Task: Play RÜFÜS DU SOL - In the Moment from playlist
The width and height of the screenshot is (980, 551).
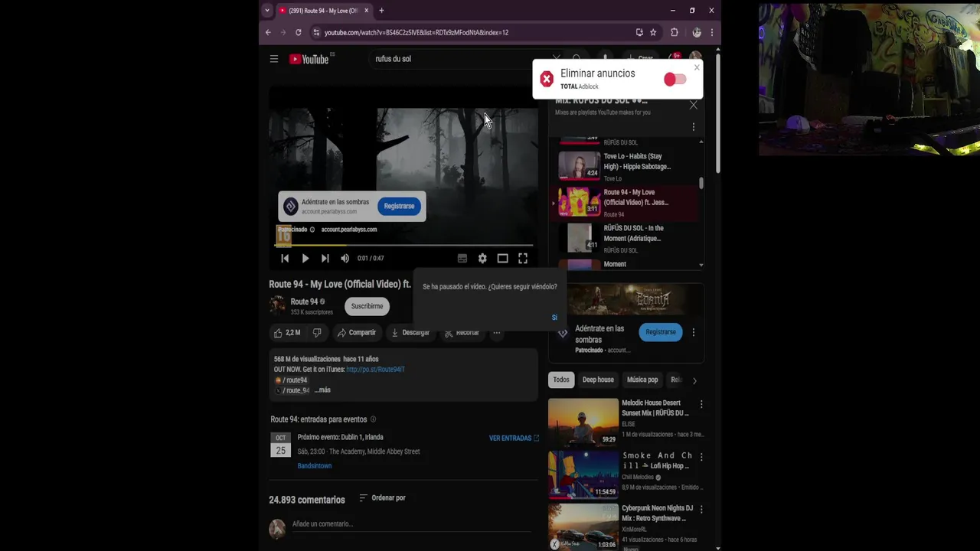Action: (624, 238)
